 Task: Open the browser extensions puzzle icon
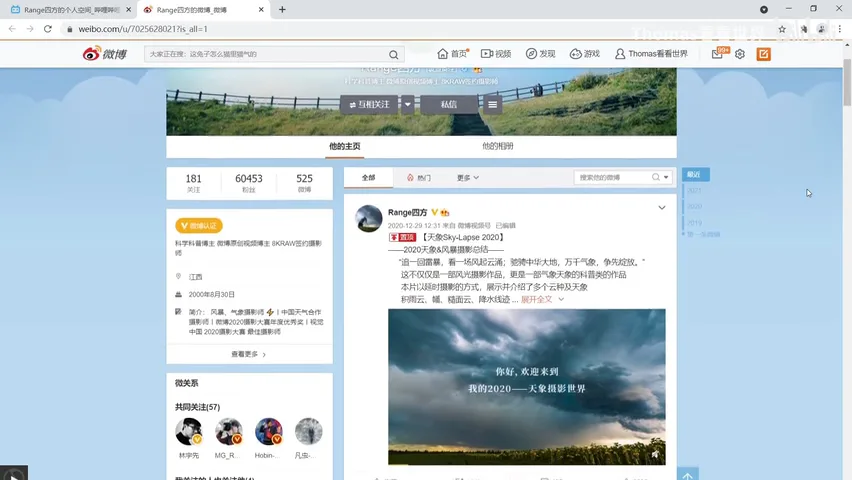[804, 29]
